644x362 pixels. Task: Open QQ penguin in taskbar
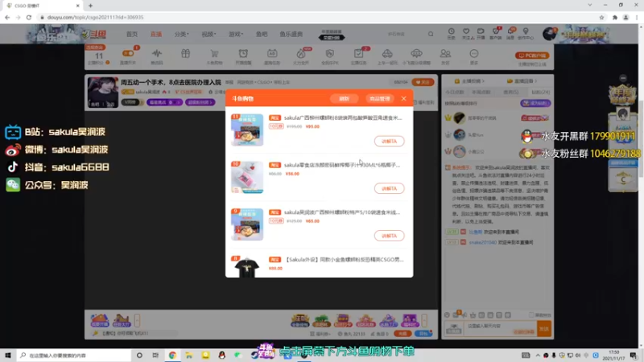coord(222,356)
